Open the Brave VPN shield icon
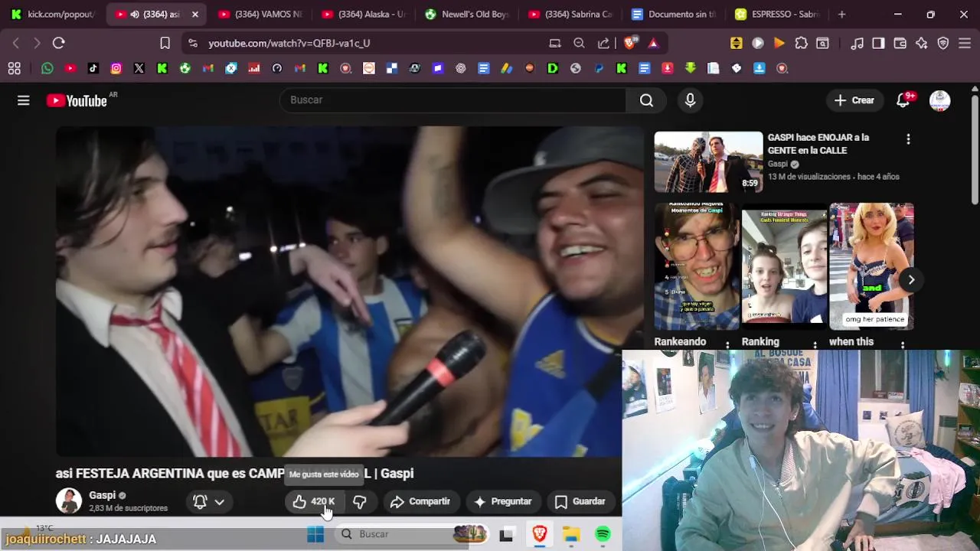This screenshot has height=551, width=980. (x=943, y=44)
